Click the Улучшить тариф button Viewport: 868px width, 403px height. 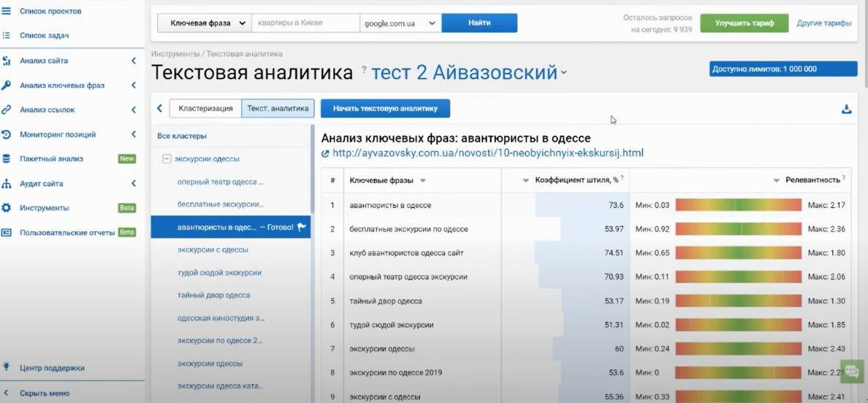click(744, 23)
